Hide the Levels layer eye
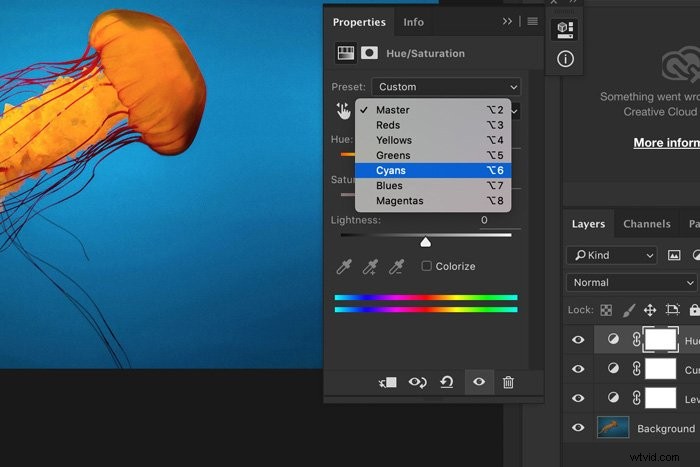Viewport: 700px width, 467px height. [x=578, y=398]
